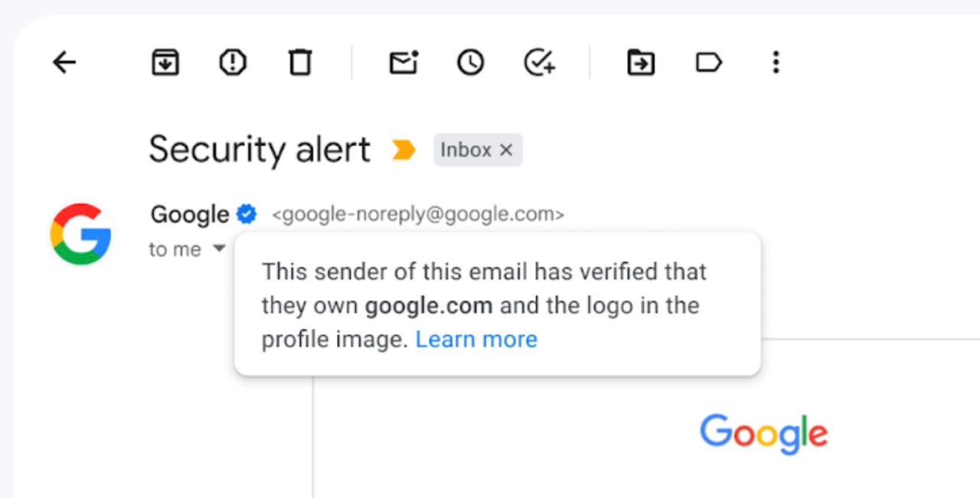Toggle the yellow importance marker

pos(403,150)
